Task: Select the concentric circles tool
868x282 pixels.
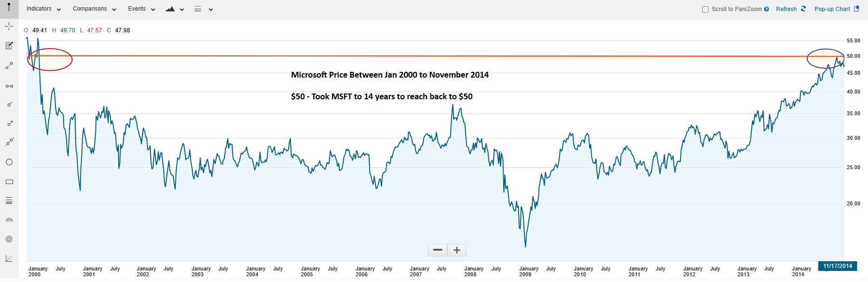Action: click(x=9, y=239)
